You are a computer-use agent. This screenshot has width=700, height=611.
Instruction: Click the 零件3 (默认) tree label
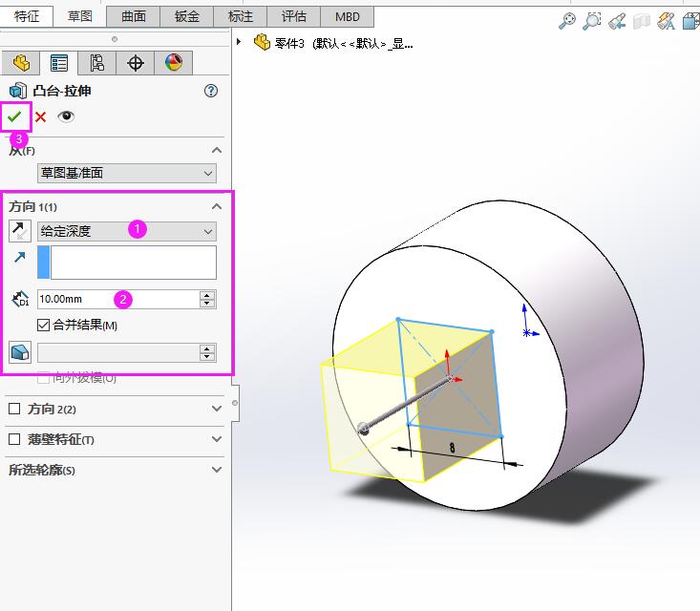tap(343, 43)
